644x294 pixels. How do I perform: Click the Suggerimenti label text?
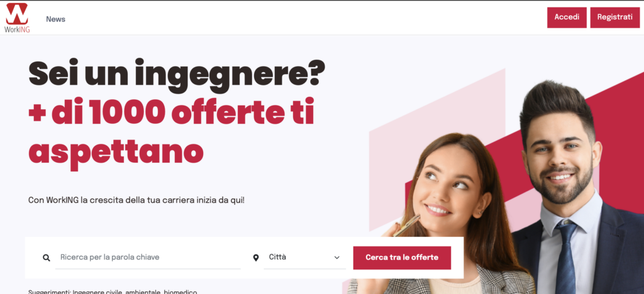pyautogui.click(x=49, y=291)
